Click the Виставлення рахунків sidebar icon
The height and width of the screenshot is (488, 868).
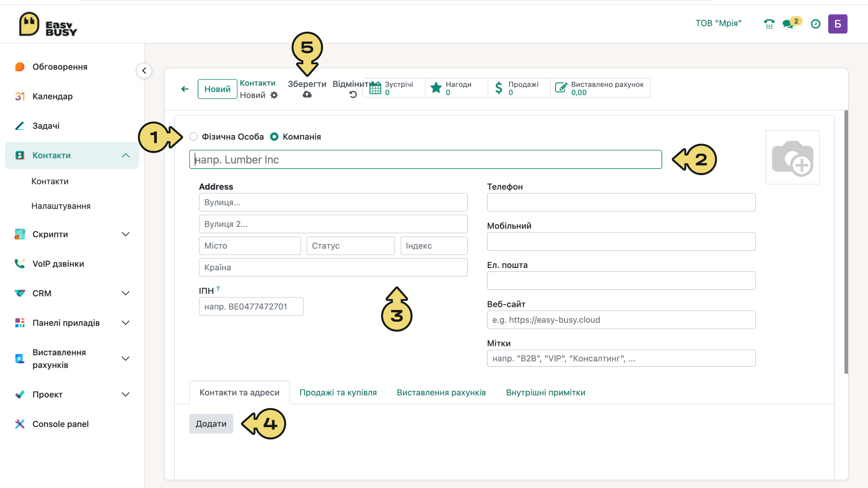19,358
